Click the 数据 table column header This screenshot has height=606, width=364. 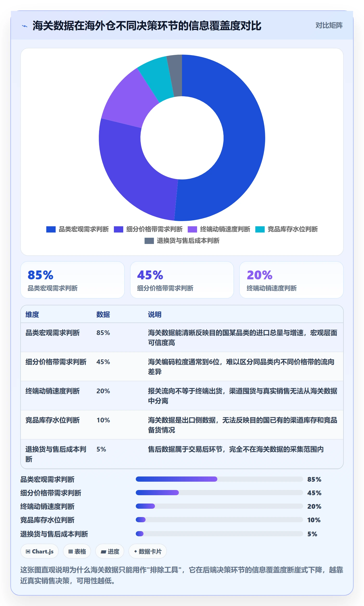(x=103, y=314)
